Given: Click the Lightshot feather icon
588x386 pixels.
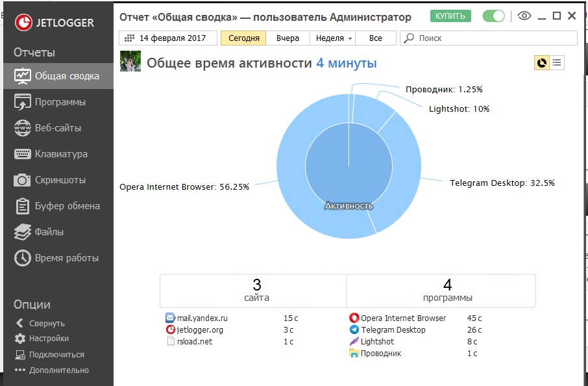Looking at the screenshot, I should [354, 341].
